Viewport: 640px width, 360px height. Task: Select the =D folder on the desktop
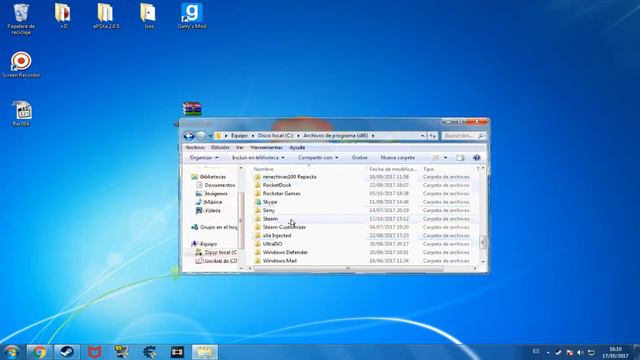click(63, 16)
